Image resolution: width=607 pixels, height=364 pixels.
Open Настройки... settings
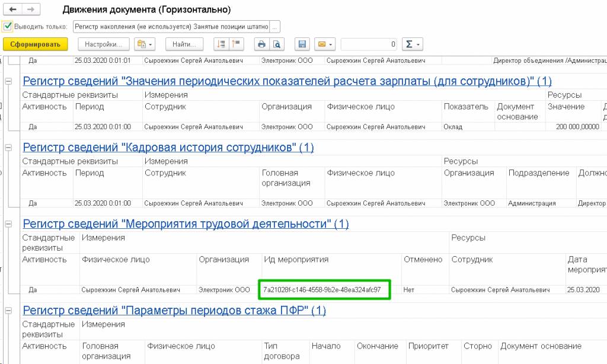[103, 44]
